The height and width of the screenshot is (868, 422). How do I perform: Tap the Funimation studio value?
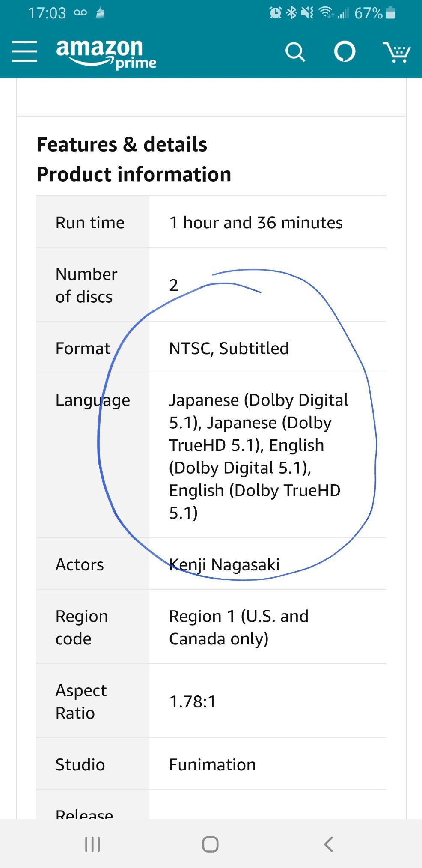click(212, 764)
